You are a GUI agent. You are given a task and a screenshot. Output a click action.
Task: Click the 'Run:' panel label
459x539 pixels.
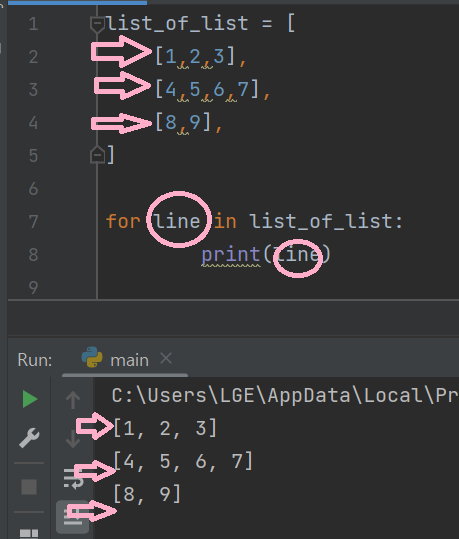[35, 360]
